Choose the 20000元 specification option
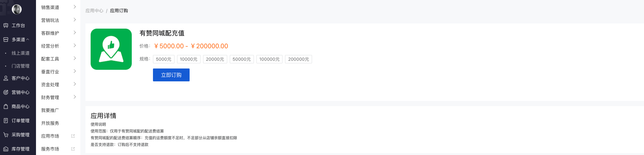644x155 pixels. tap(215, 59)
